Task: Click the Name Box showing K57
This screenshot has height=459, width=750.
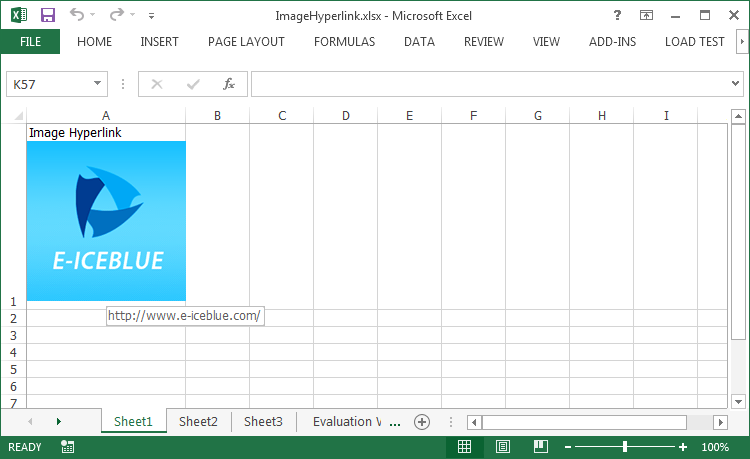Action: pyautogui.click(x=48, y=84)
